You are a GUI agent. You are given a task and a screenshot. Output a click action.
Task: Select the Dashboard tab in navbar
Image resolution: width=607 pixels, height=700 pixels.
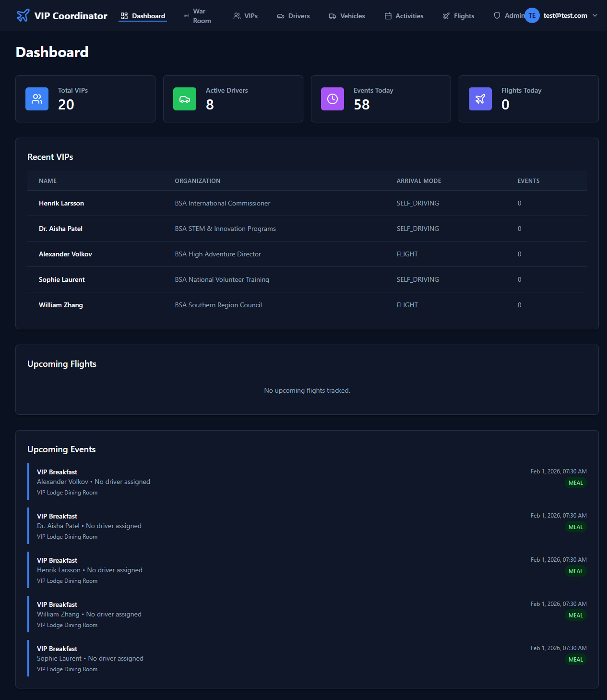(x=143, y=16)
